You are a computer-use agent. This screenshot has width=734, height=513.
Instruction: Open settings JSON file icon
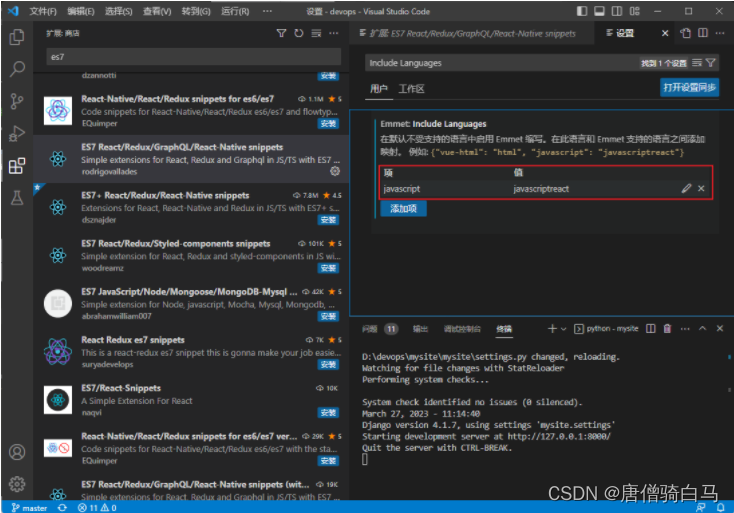(686, 33)
